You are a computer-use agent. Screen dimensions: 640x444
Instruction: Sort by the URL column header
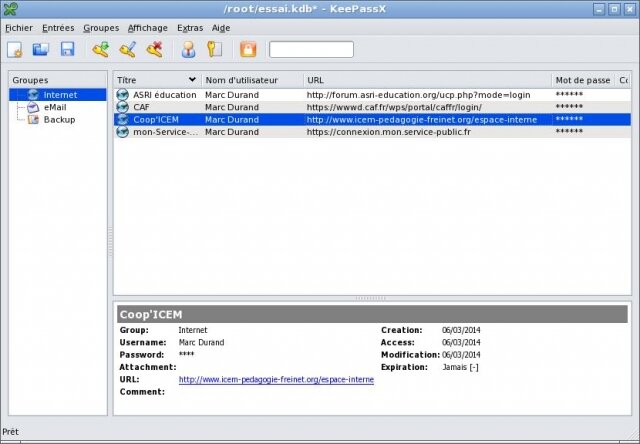point(427,80)
